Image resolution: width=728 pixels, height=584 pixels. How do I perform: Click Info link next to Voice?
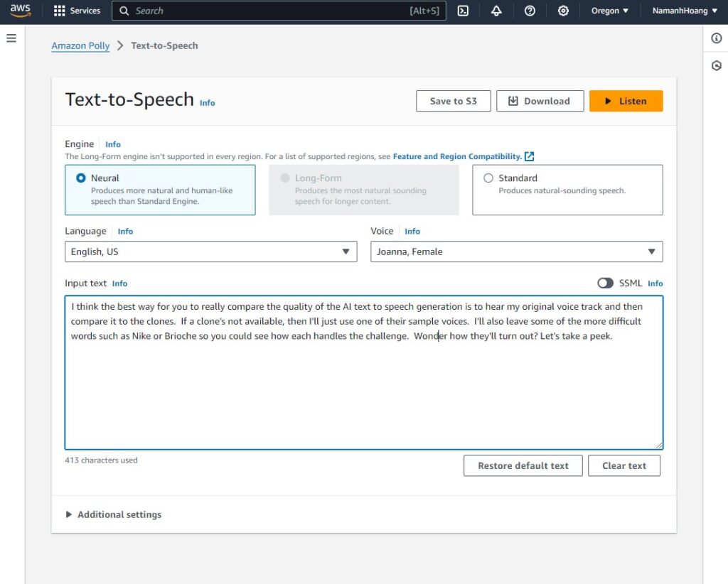click(x=412, y=232)
